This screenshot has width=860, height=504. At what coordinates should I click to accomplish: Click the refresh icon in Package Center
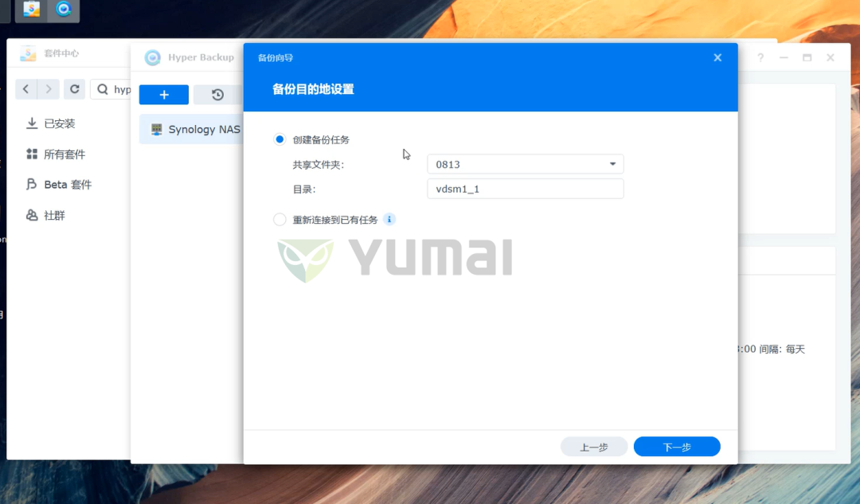tap(74, 89)
